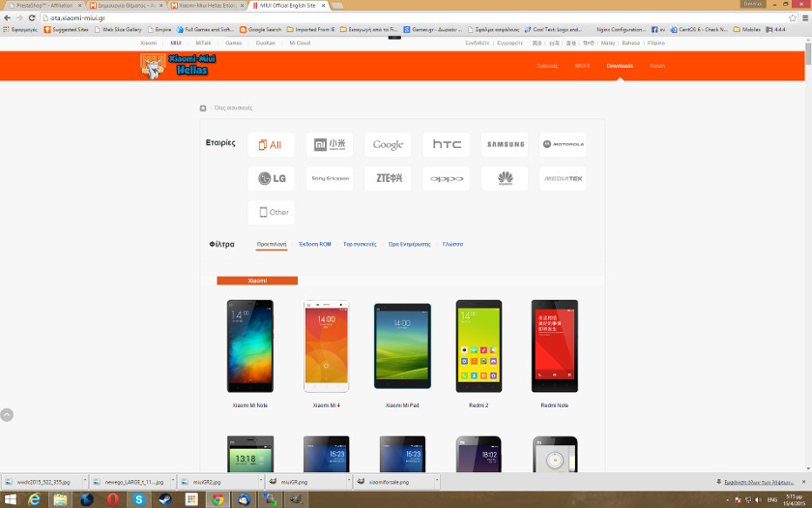Screen dimensions: 812x508
Task: Select the Προεπιλογή filter tab
Action: [272, 244]
